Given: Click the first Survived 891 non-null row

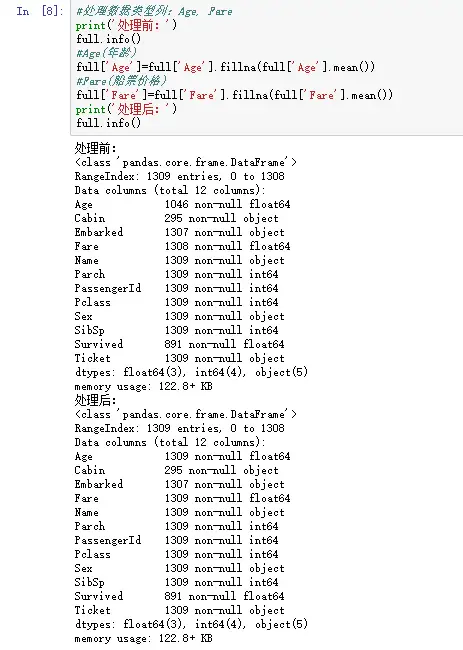Looking at the screenshot, I should coord(179,344).
